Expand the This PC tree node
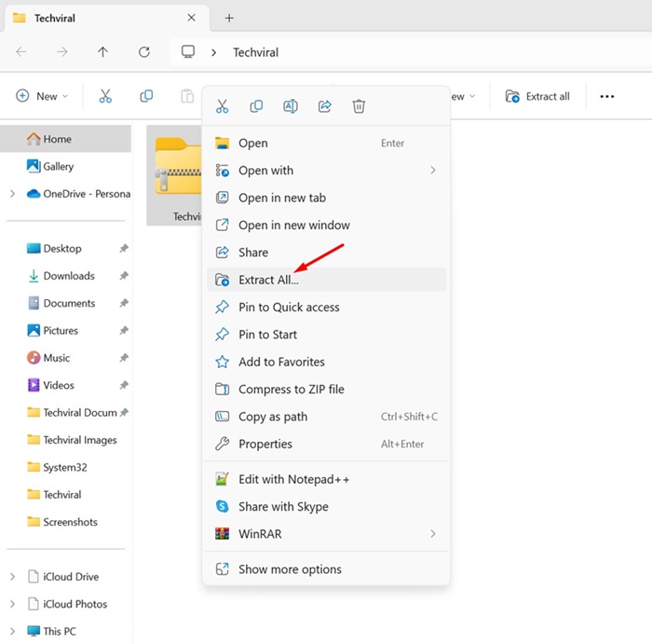The height and width of the screenshot is (644, 652). [12, 631]
